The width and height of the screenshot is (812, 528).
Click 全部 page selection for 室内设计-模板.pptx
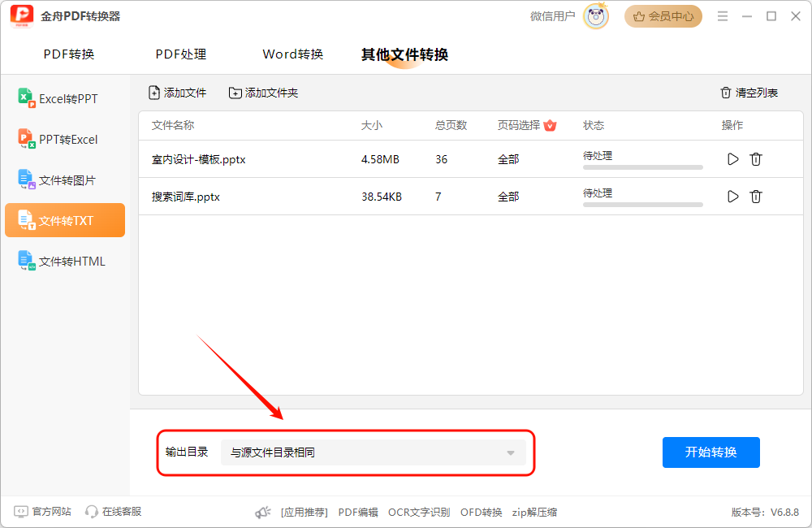tap(508, 159)
